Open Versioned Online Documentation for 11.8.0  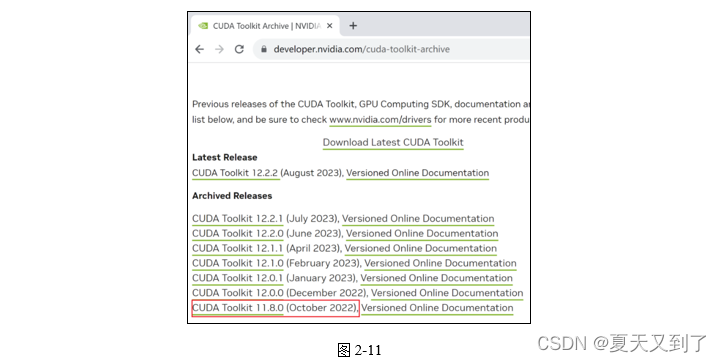click(x=437, y=307)
